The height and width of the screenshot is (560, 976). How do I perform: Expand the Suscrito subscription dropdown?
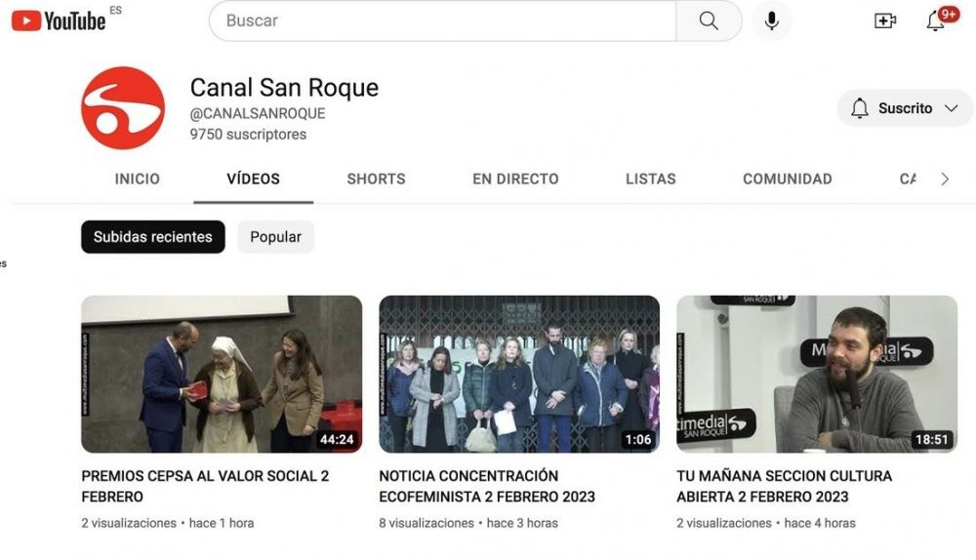905,108
